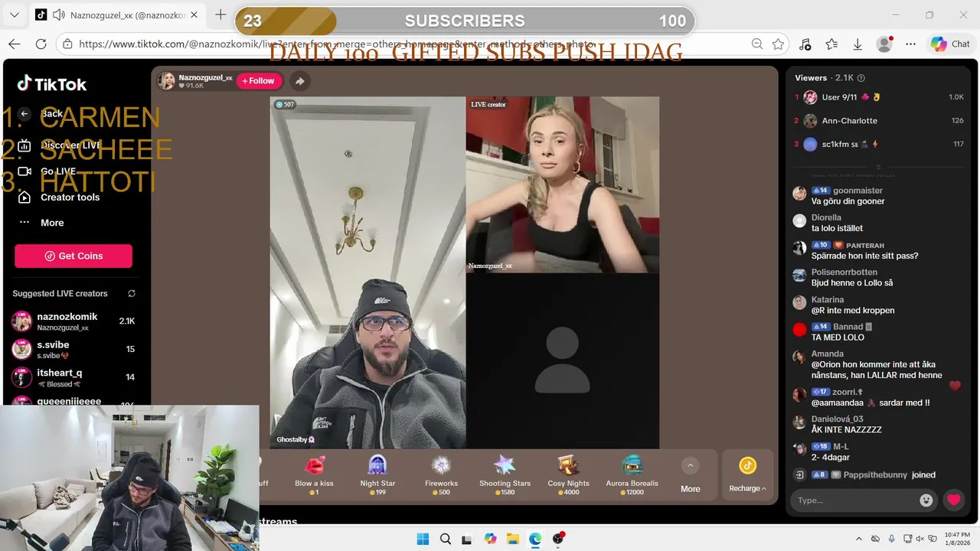This screenshot has height=551, width=980.
Task: Send the Cosy Nights gift
Action: point(568,474)
